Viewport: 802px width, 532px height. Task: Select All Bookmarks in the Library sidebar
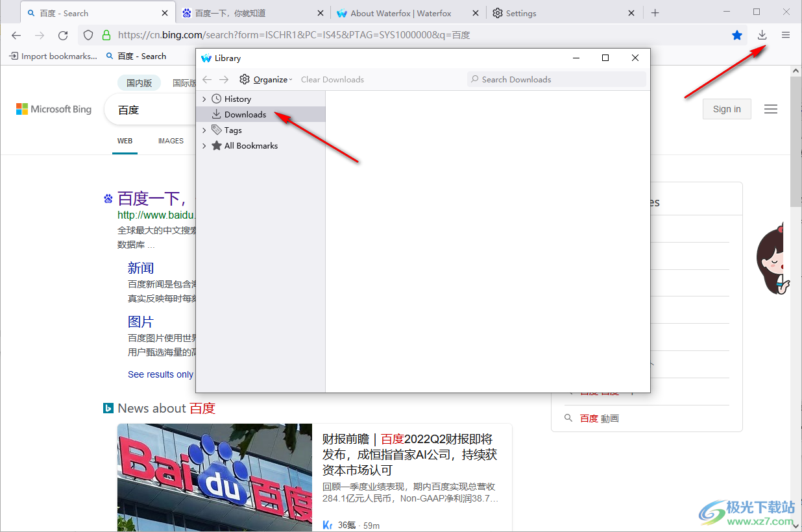point(260,146)
